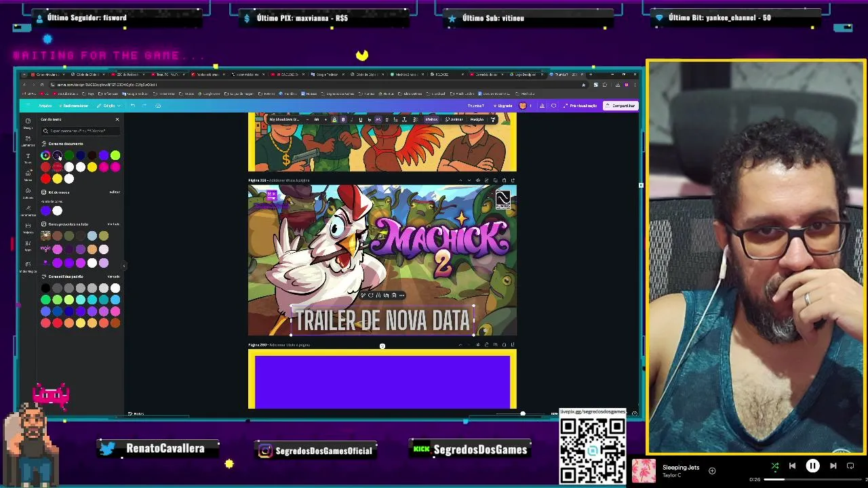
Task: Change text alignment
Action: click(x=387, y=119)
